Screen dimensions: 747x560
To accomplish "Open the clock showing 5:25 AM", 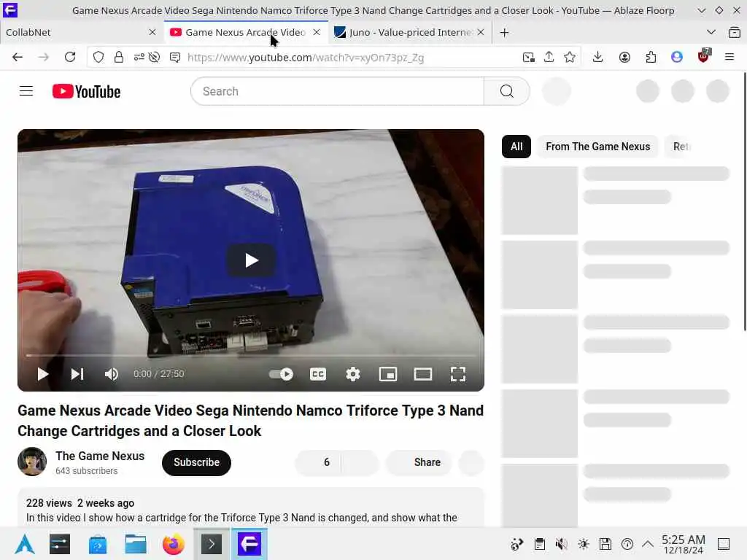I will click(x=683, y=544).
